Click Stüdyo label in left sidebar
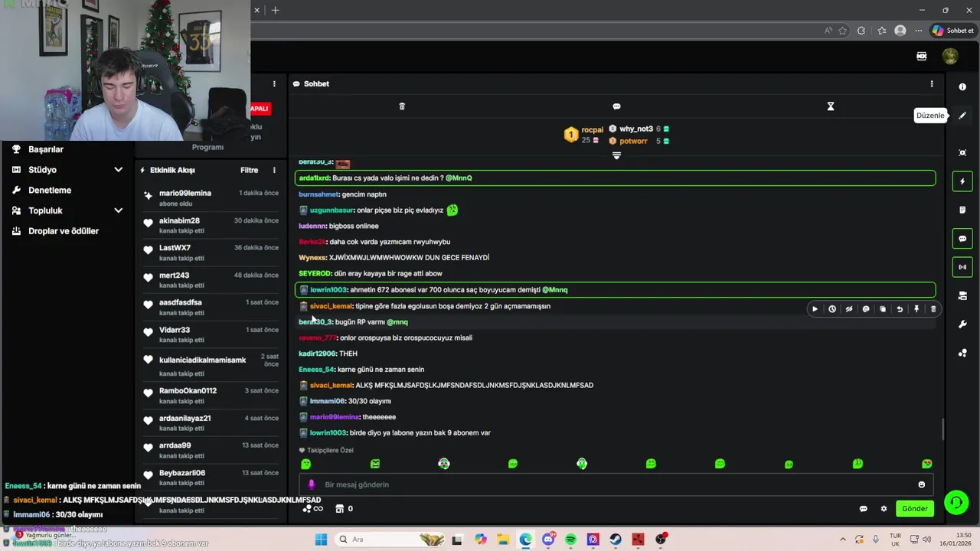The width and height of the screenshot is (980, 551). click(42, 170)
